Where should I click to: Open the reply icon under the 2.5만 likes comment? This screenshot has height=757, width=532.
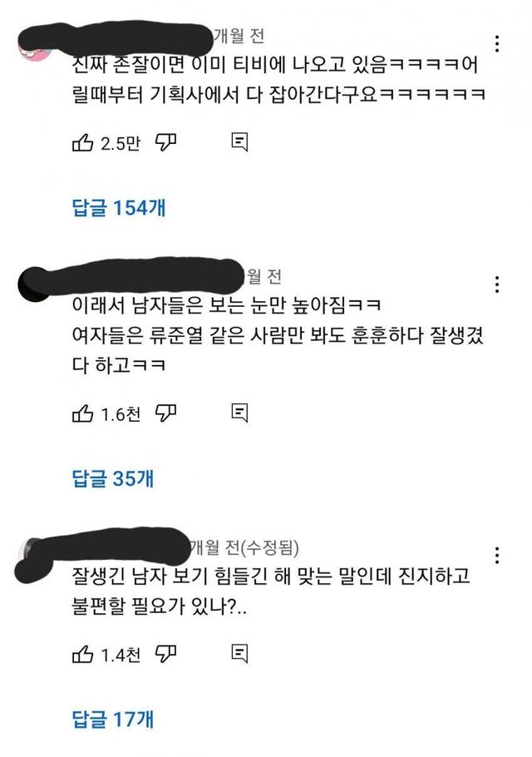click(x=239, y=142)
